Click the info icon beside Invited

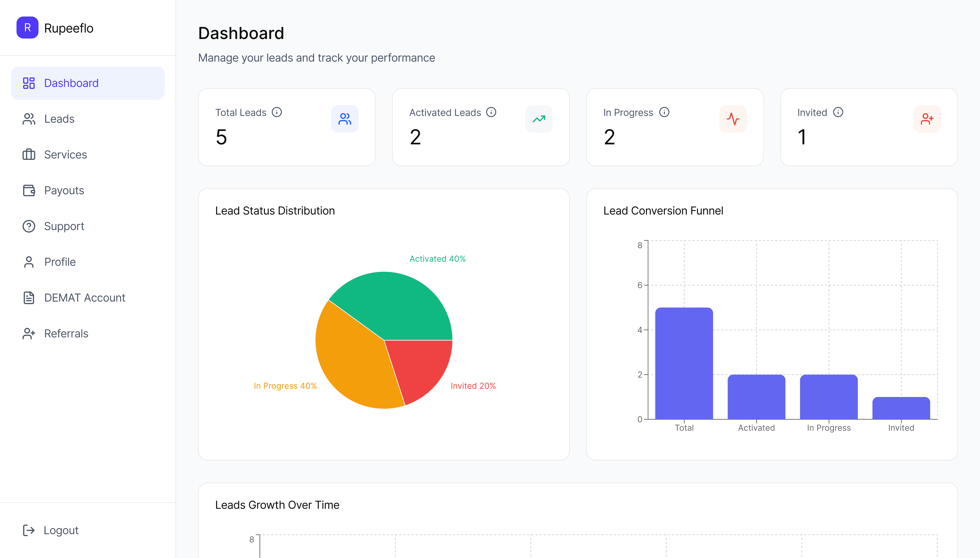(x=838, y=112)
